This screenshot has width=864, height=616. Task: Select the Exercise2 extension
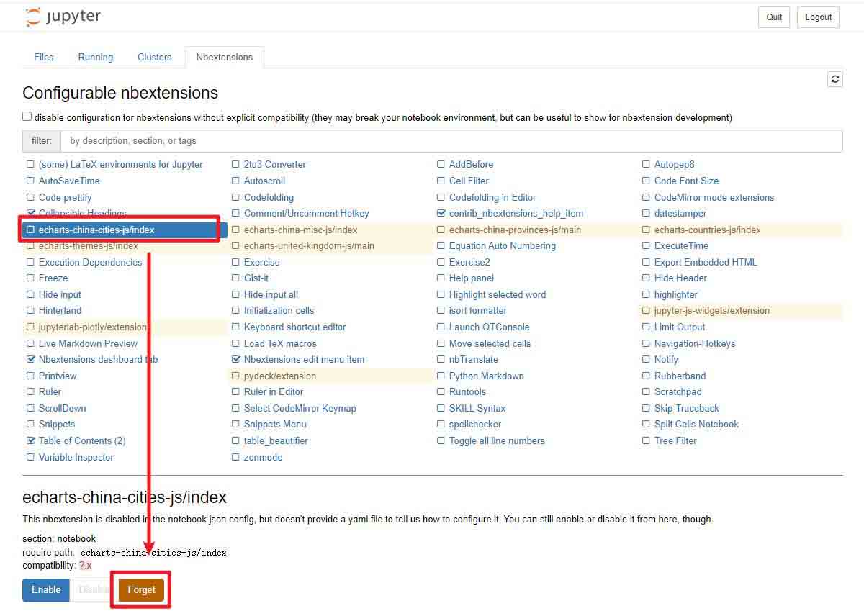click(x=469, y=262)
